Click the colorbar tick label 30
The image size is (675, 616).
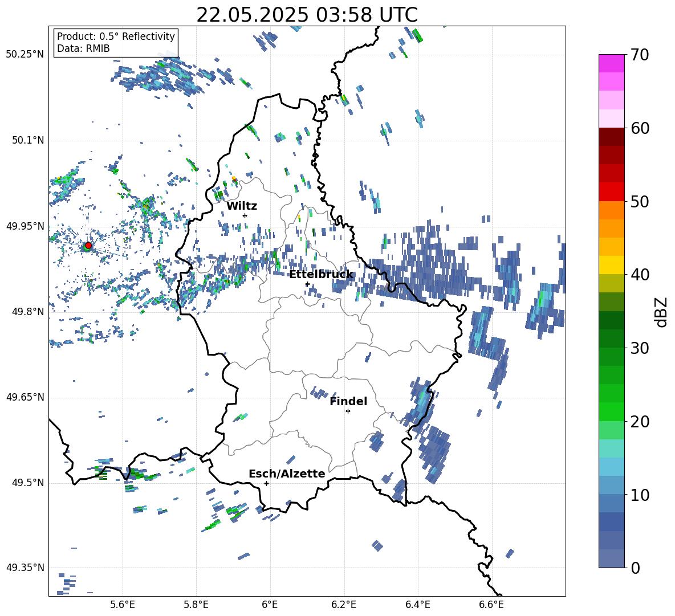pos(640,348)
